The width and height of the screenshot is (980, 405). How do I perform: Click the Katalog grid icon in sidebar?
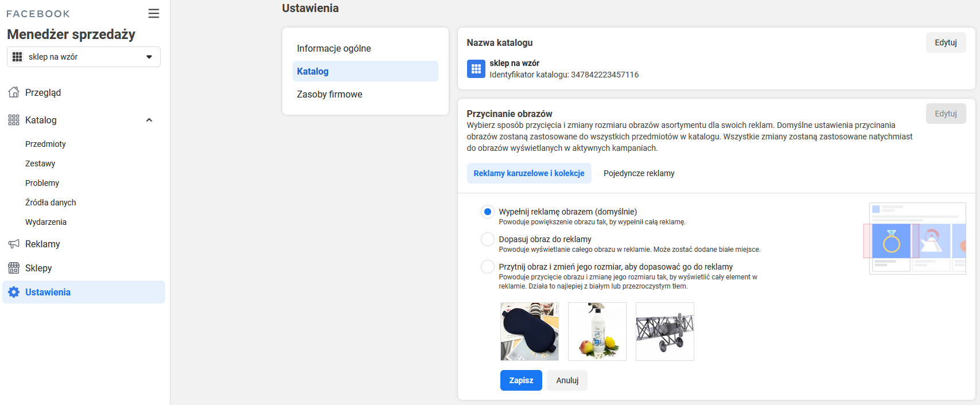pyautogui.click(x=14, y=120)
